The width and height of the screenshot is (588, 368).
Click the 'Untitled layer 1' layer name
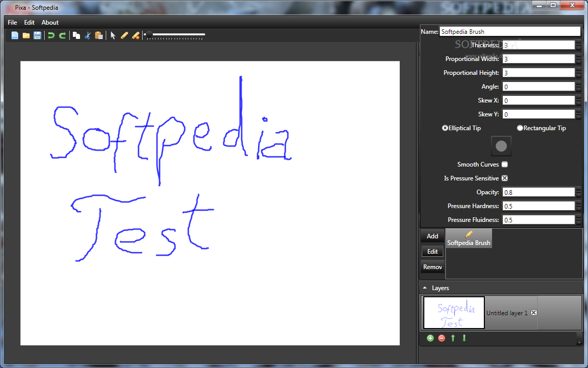point(506,313)
